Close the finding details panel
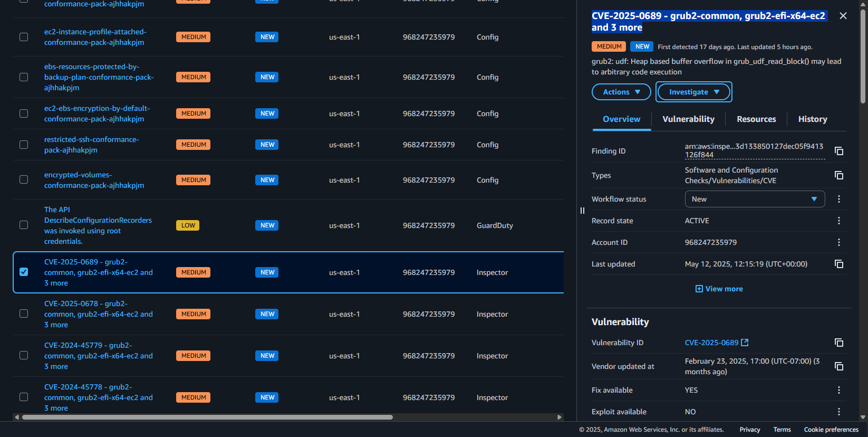 [843, 16]
